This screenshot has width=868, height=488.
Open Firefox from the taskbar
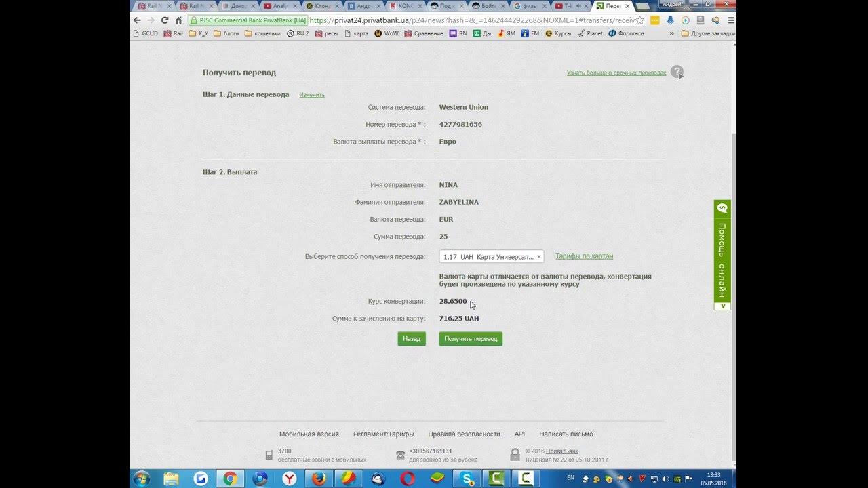319,479
